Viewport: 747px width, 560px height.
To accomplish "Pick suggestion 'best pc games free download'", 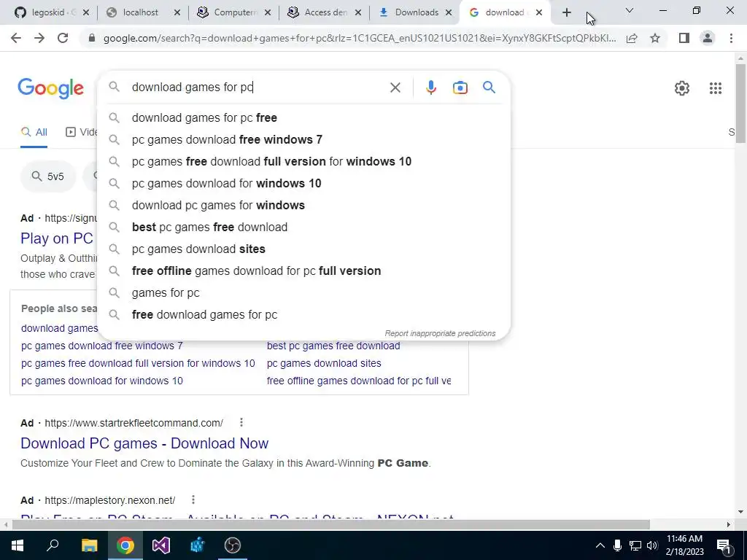I will tap(303, 227).
